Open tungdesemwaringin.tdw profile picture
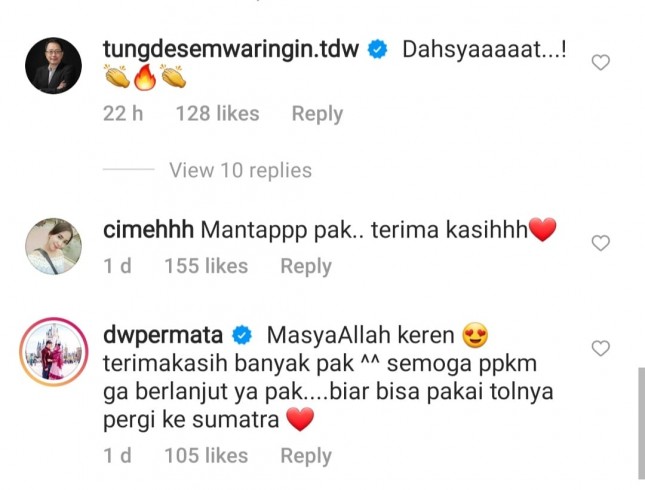Viewport: 645px width, 490px height. pos(53,65)
